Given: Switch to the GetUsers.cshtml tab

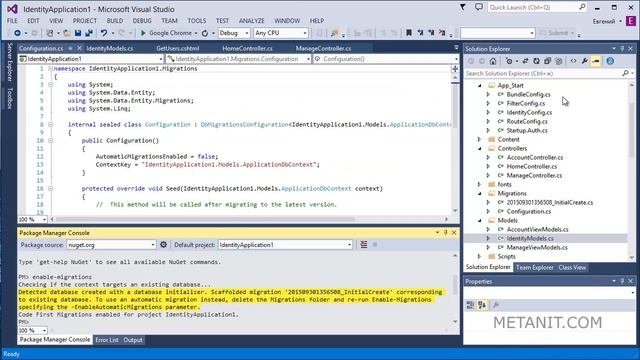Looking at the screenshot, I should pos(178,48).
